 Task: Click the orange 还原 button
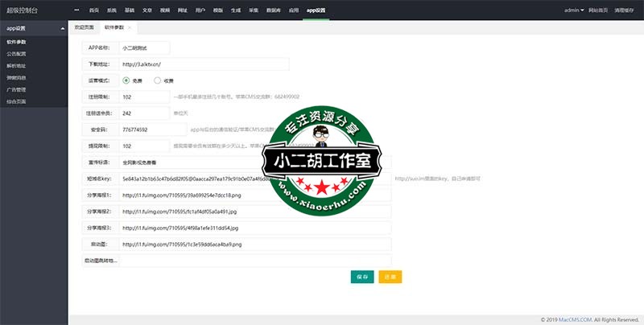tap(390, 276)
